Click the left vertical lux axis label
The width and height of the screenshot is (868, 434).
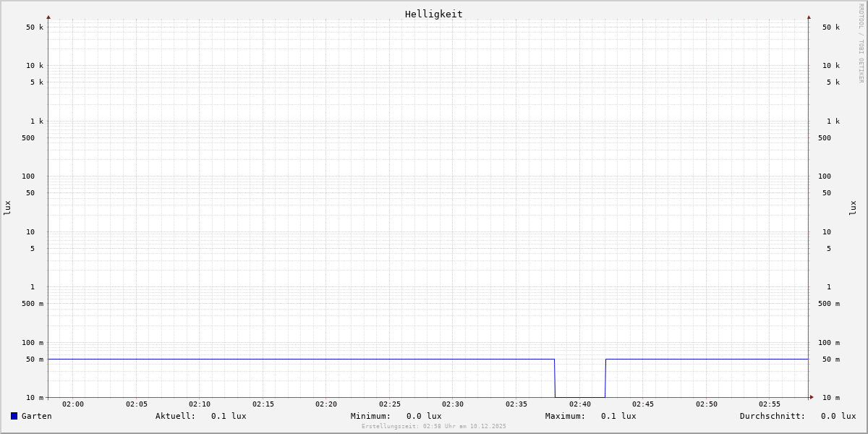[7, 208]
